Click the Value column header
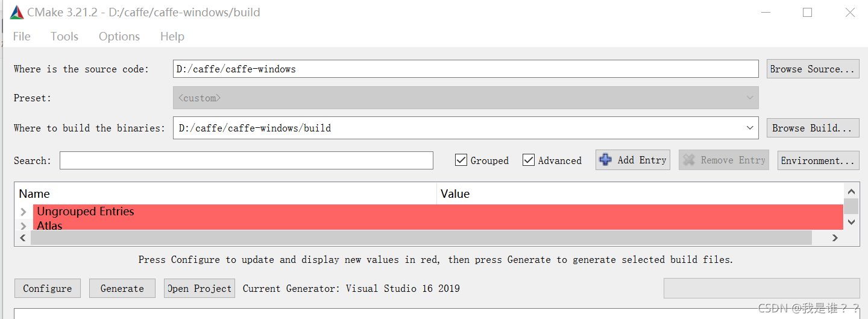Screen dimensions: 868x319 pos(640,194)
